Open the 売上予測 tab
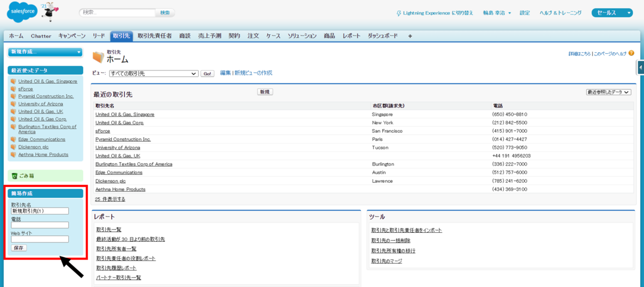 click(210, 36)
